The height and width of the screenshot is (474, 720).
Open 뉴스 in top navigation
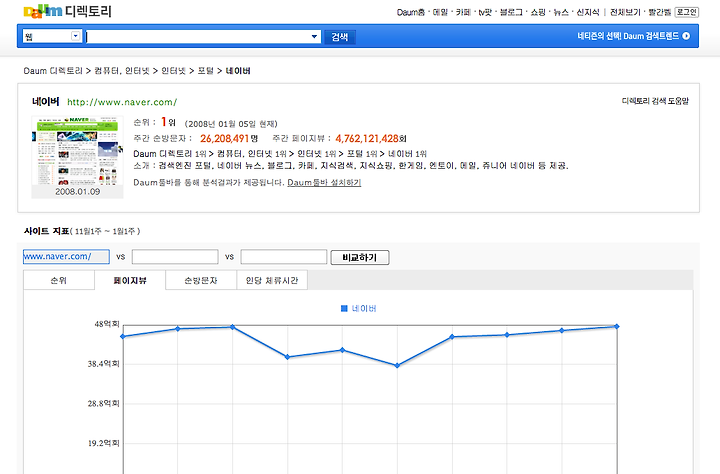coord(561,12)
